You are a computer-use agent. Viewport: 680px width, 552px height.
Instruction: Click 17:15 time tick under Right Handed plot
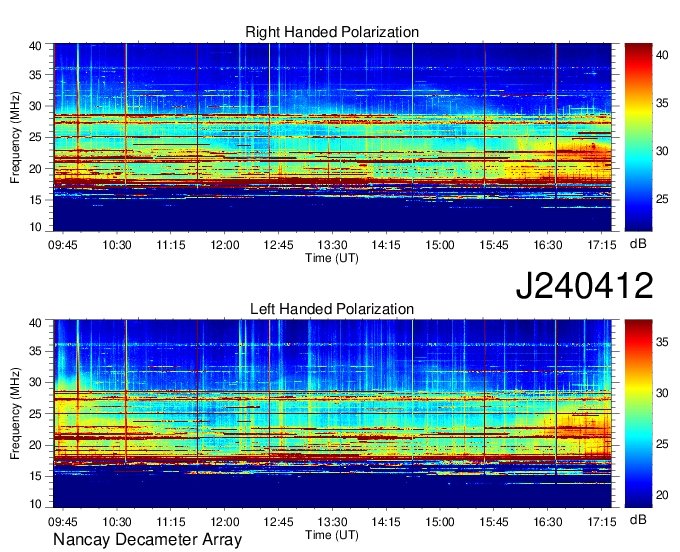(x=602, y=245)
